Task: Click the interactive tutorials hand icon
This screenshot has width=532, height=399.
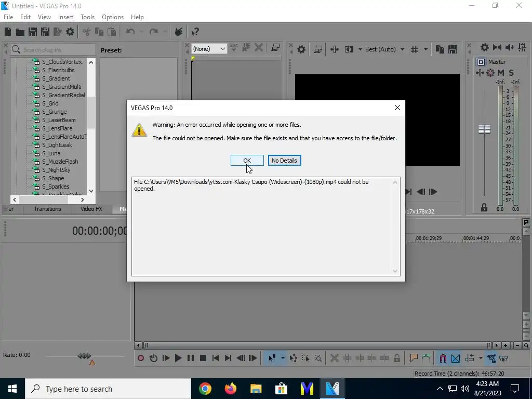Action: point(179,32)
